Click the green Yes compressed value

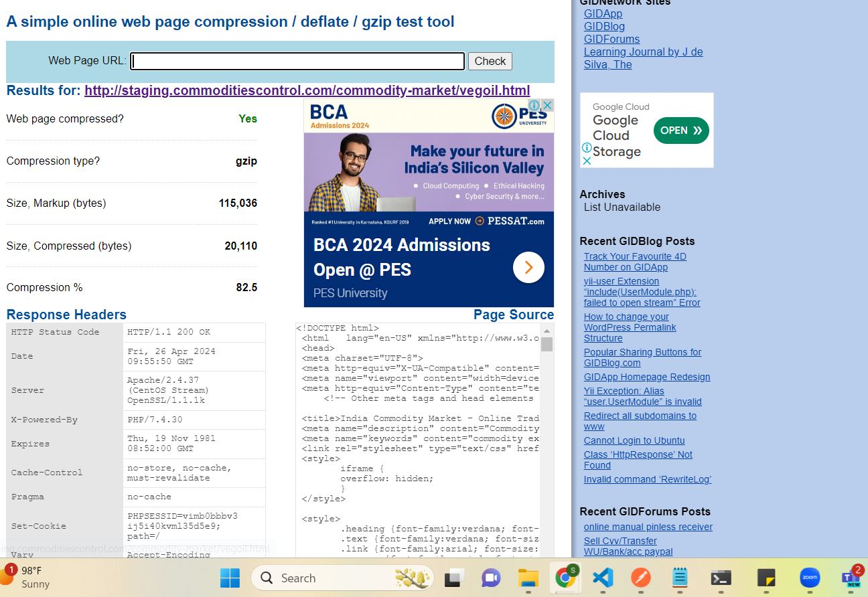click(248, 119)
